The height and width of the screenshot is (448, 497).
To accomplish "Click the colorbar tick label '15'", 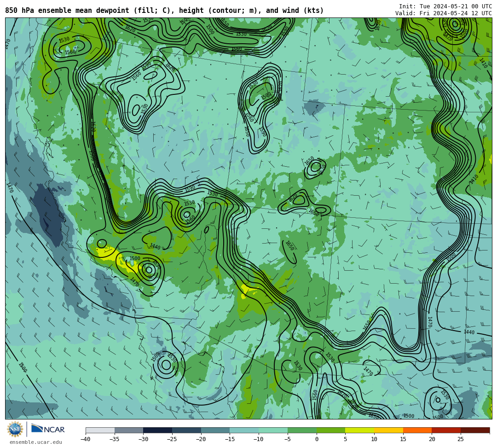I will point(403,439).
